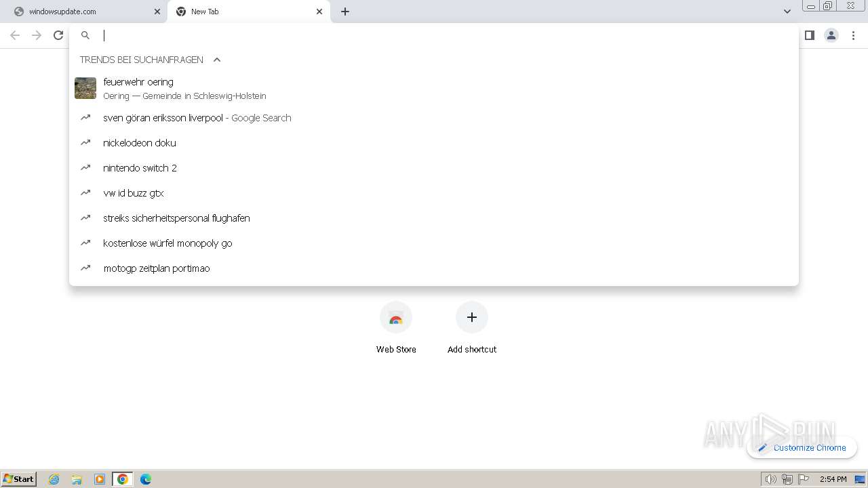This screenshot has height=488, width=868.
Task: Open the side panel icon
Action: point(810,35)
